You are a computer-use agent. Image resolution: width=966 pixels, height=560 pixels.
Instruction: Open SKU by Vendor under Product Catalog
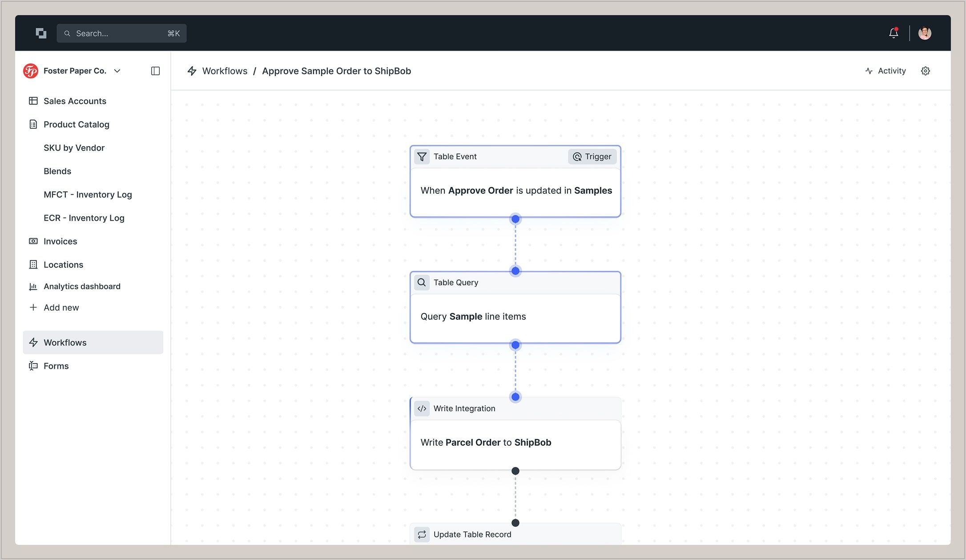point(74,148)
